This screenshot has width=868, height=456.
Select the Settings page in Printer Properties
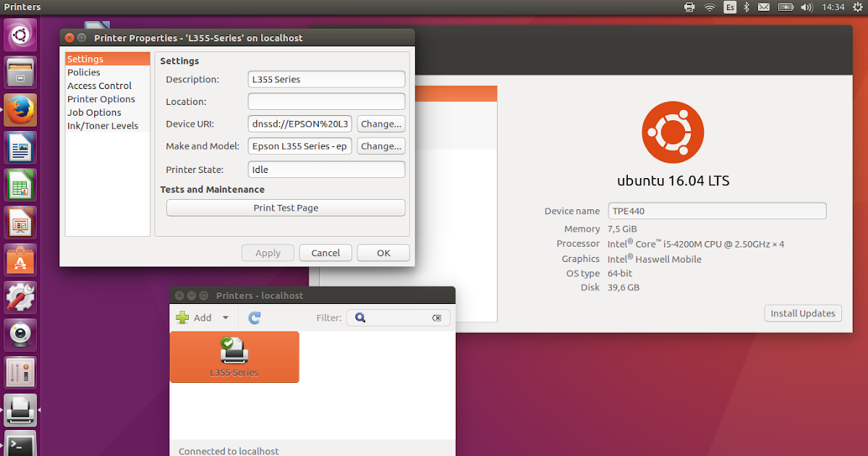pyautogui.click(x=108, y=59)
